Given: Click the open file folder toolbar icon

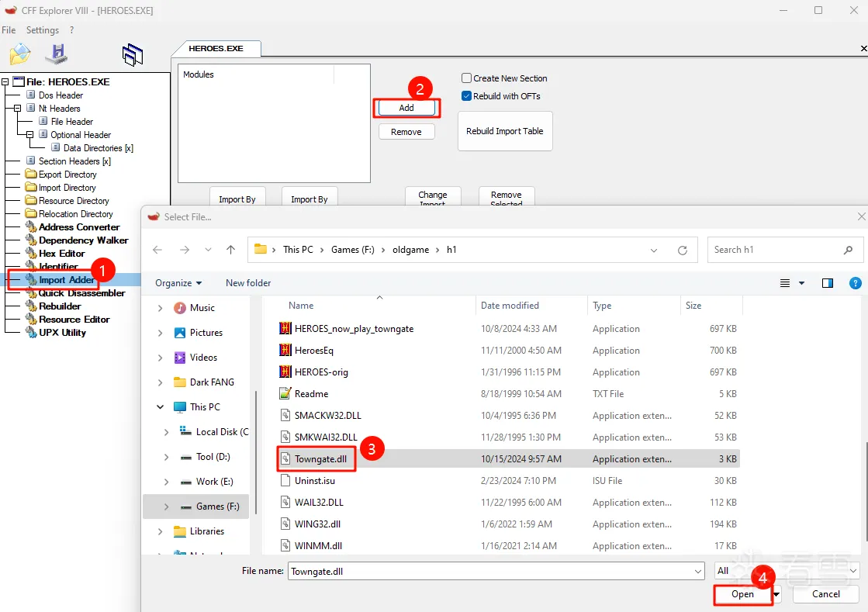Looking at the screenshot, I should click(19, 54).
